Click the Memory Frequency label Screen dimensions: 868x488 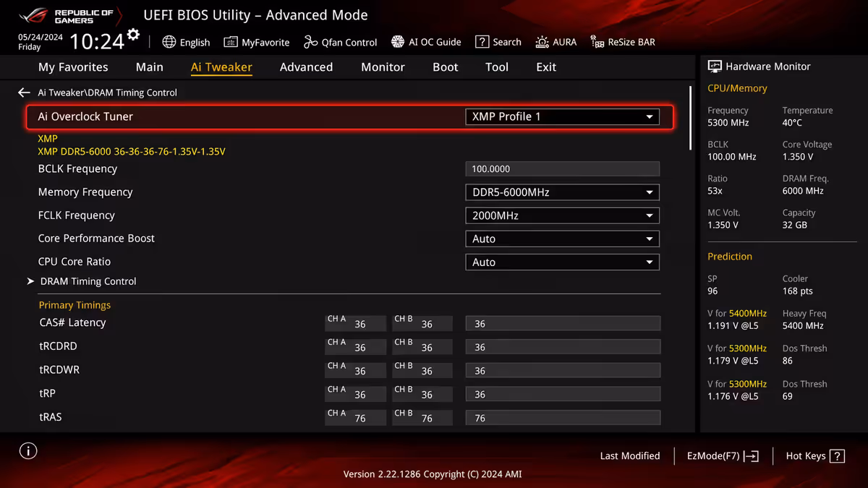coord(85,192)
